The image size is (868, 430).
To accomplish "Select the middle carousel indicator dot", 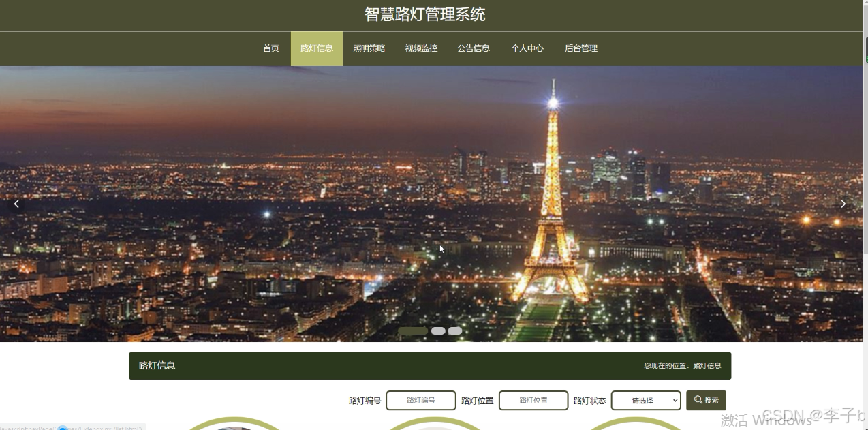I will 438,331.
